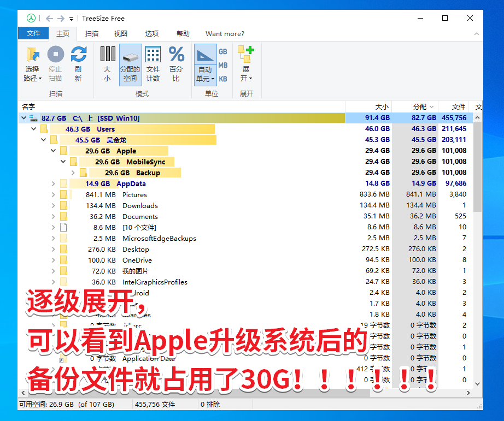Toggle Allocated Space mode (分配的空间)

point(130,65)
